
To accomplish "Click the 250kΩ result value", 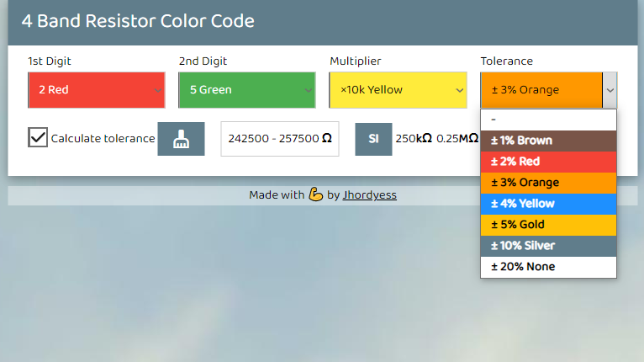I will point(414,139).
